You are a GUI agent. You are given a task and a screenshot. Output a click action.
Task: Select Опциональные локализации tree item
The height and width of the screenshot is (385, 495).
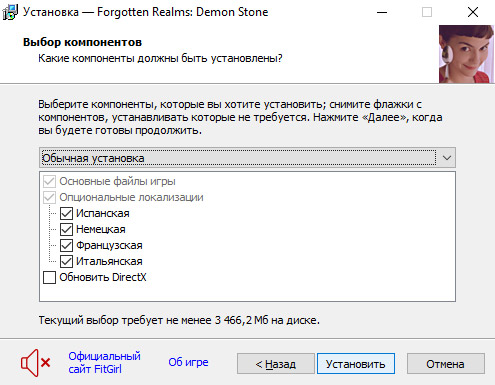tap(131, 197)
